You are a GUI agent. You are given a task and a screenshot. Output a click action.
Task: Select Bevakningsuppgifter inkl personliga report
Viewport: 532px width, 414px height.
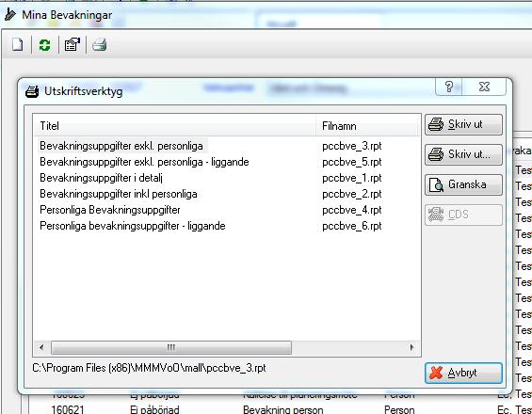pos(210,194)
